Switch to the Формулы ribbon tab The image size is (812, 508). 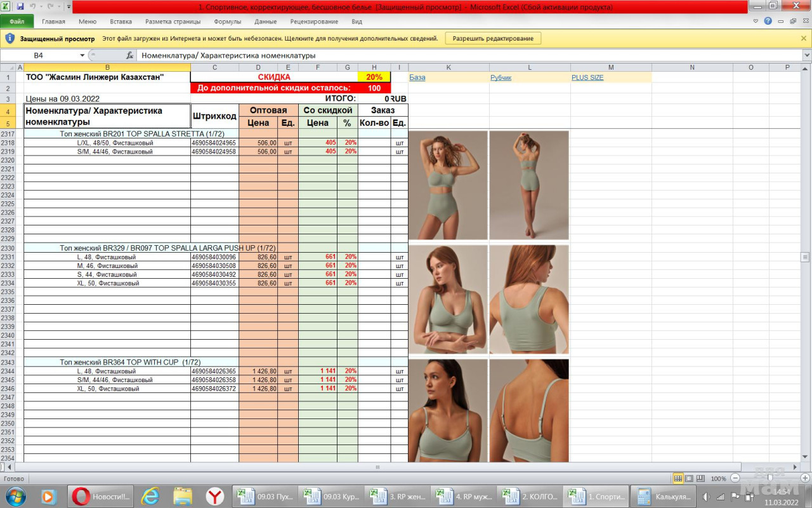click(227, 22)
